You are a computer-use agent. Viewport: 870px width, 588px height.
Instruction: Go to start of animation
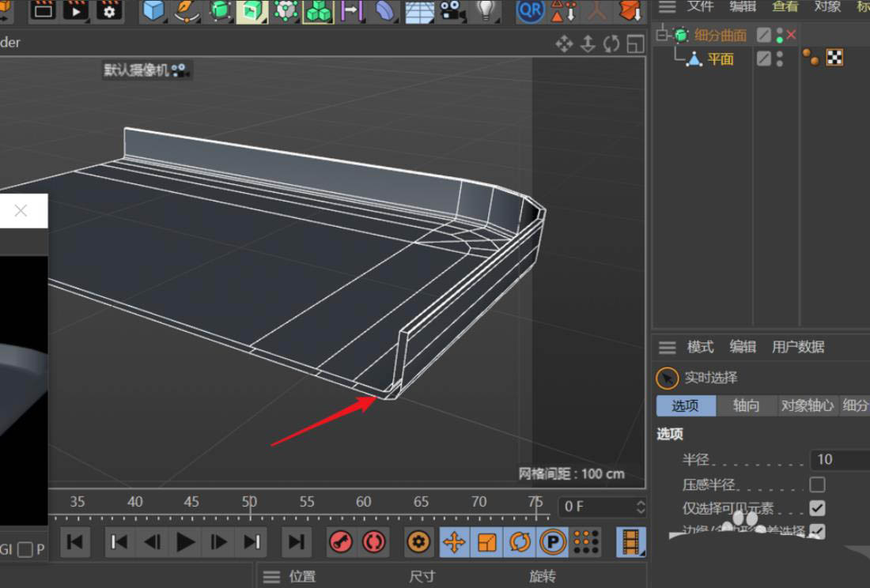[74, 542]
